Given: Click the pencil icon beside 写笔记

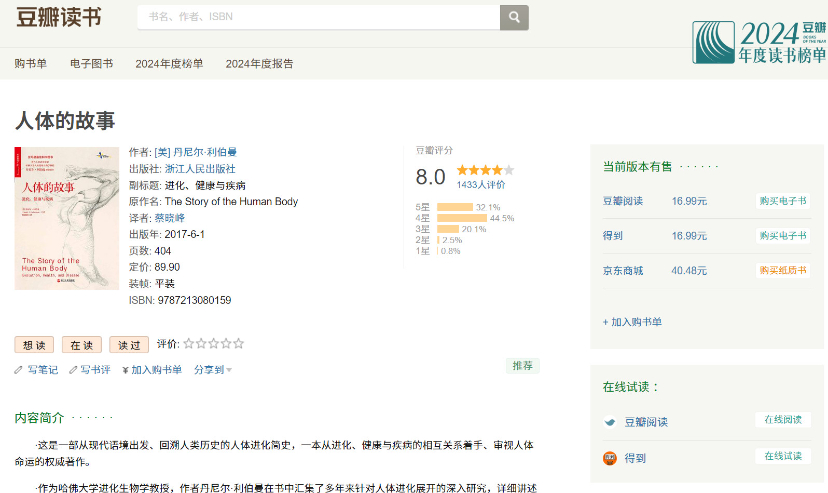Looking at the screenshot, I should [x=18, y=370].
